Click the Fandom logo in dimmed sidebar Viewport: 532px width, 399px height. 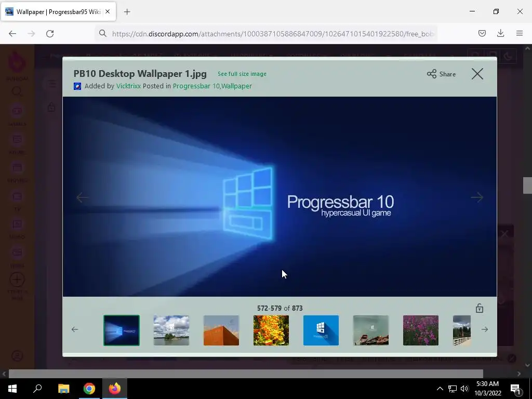pyautogui.click(x=17, y=62)
